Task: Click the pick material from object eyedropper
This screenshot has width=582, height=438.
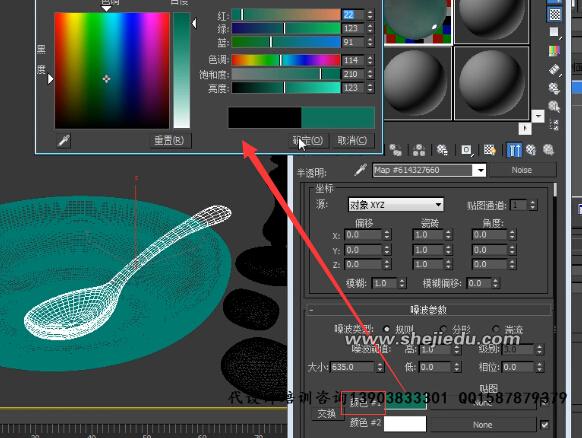Action: (x=360, y=170)
